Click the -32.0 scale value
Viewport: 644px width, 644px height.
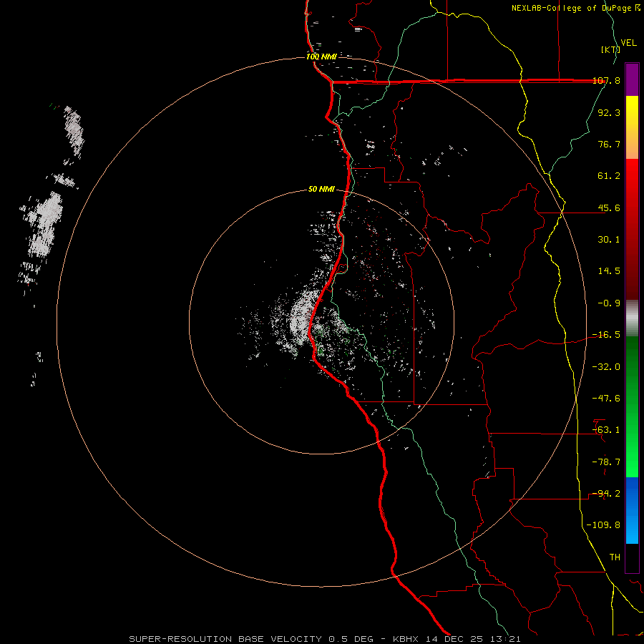606,367
